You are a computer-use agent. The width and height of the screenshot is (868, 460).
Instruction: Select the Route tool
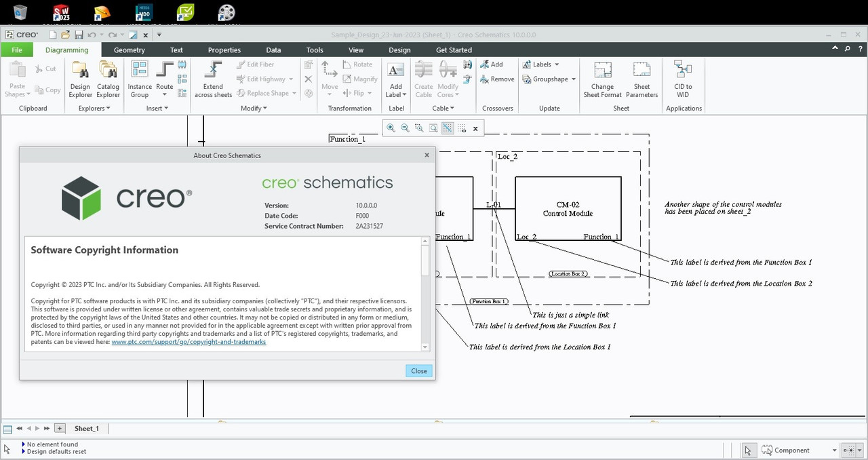click(165, 79)
